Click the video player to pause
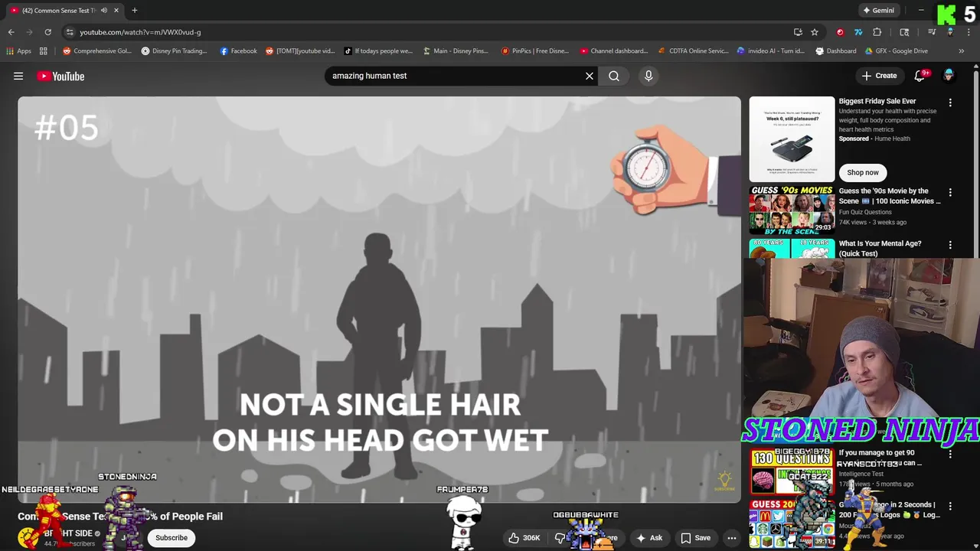 click(379, 299)
